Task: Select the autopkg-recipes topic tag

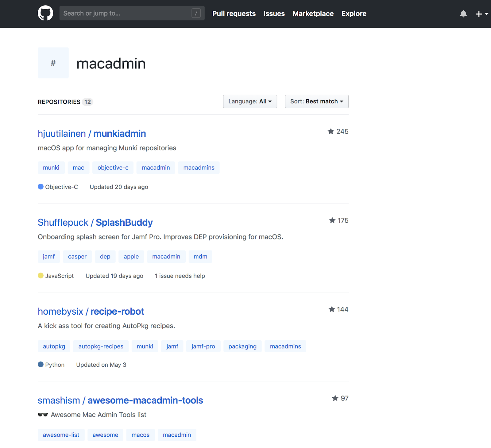Action: [101, 347]
